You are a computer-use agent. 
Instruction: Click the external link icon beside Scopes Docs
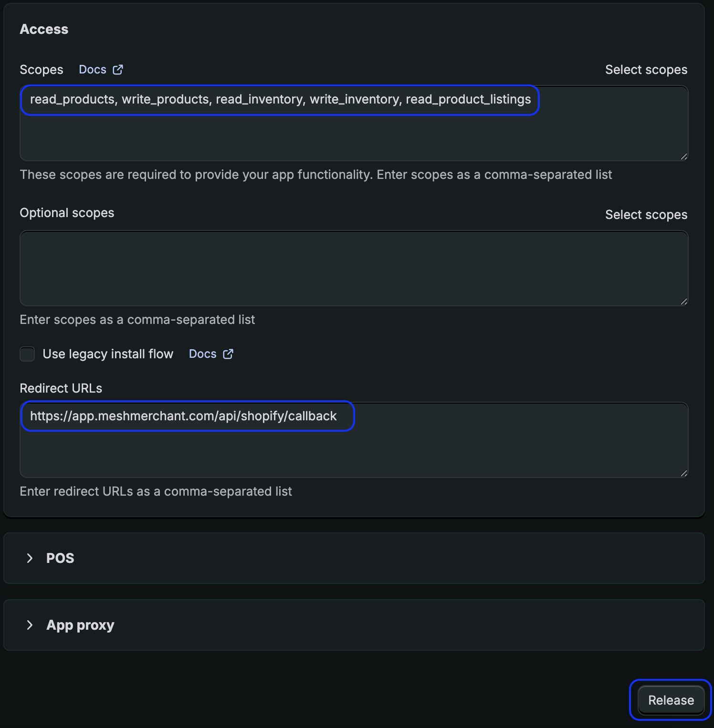tap(118, 69)
